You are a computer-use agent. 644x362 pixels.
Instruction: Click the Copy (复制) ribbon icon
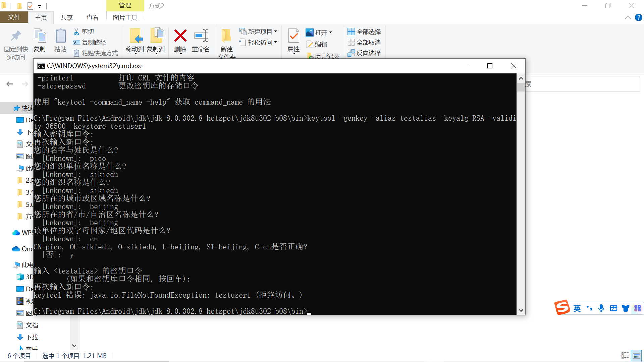[x=40, y=36]
